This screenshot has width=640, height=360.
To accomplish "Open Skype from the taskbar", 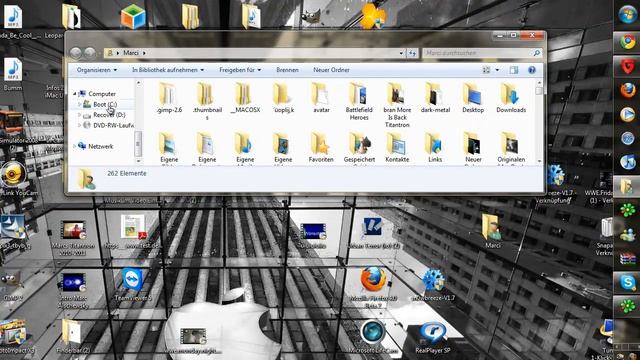I will (x=627, y=282).
